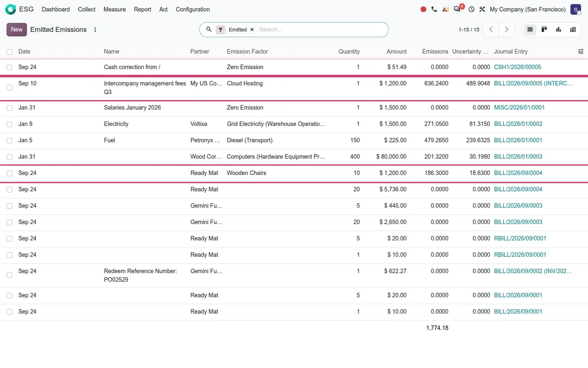Sort by the Name column header

(x=111, y=52)
